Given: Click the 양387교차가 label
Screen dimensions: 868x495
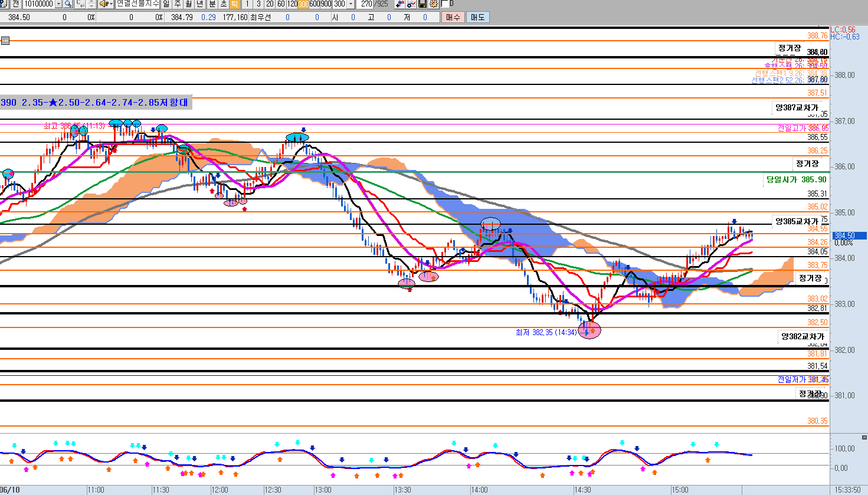Looking at the screenshot, I should 796,107.
